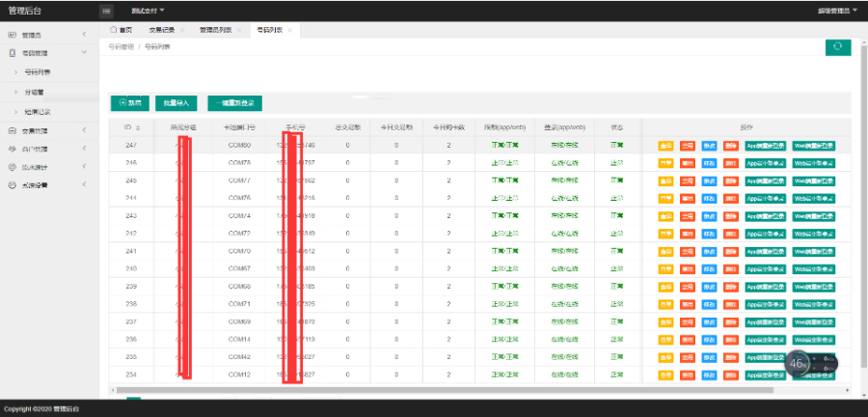Open the 超级管理员 user dropdown
This screenshot has width=868, height=417.
point(837,11)
